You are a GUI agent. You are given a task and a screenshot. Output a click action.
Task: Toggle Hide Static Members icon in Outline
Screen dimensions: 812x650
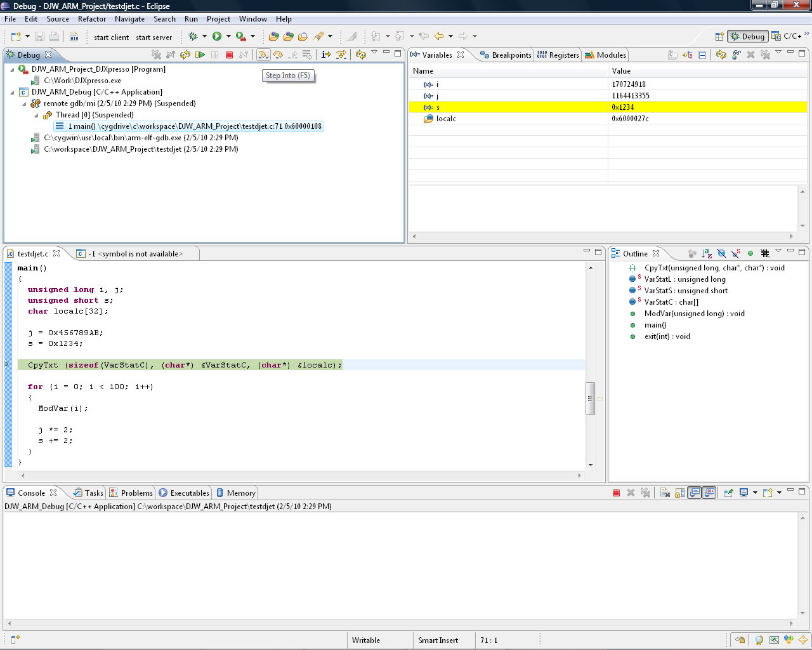736,254
